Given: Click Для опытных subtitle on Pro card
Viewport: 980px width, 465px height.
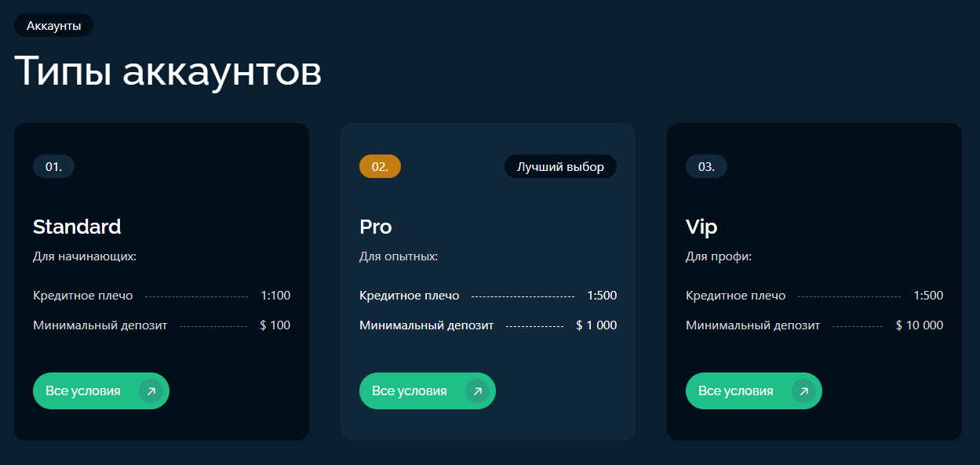Looking at the screenshot, I should pyautogui.click(x=399, y=256).
